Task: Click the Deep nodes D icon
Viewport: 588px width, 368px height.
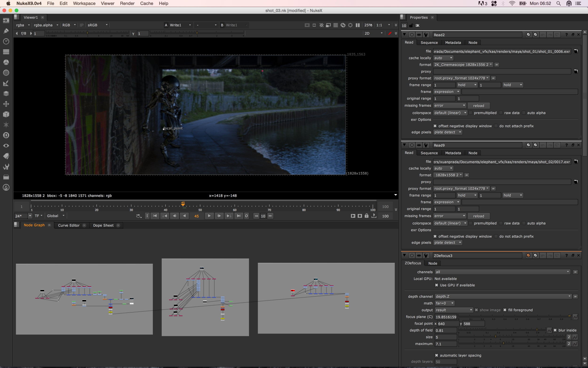Action: 6,135
